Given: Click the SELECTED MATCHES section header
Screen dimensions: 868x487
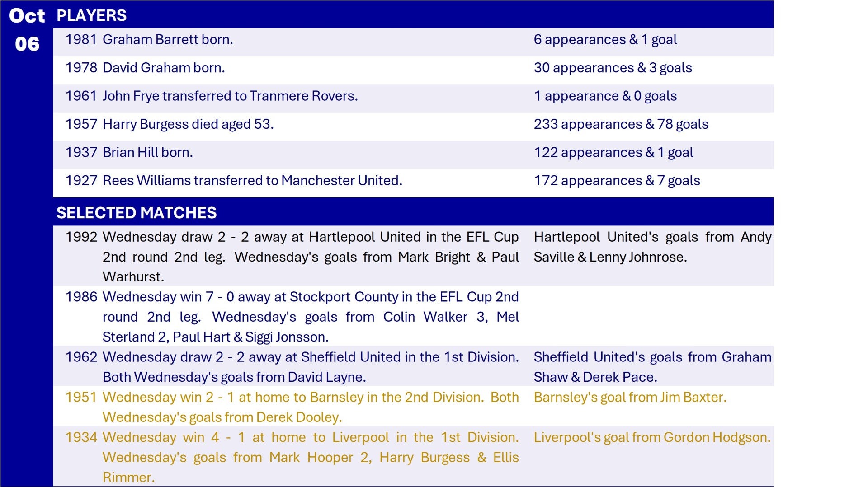Looking at the screenshot, I should [x=136, y=213].
